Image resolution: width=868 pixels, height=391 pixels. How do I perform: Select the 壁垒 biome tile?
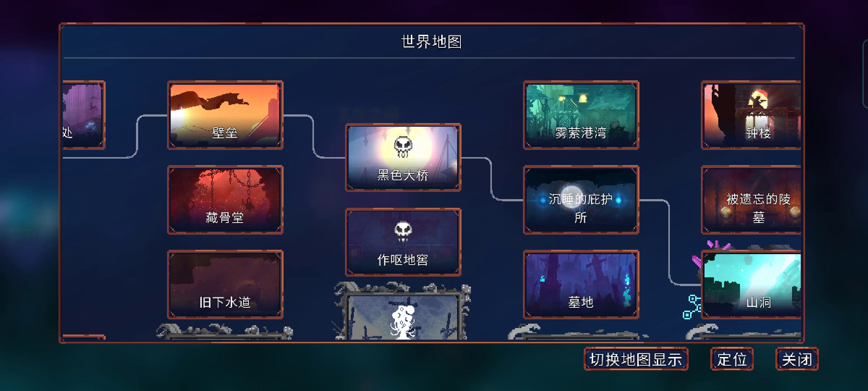click(225, 115)
